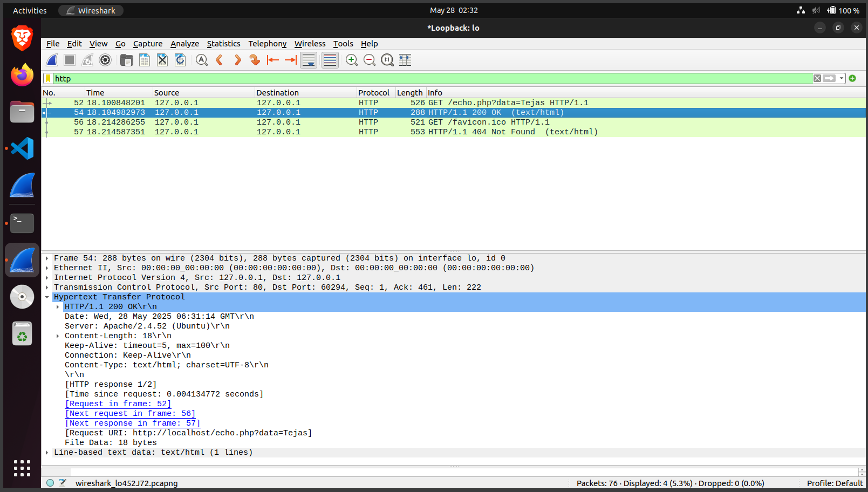Follow the Next response in frame: 57 link
The width and height of the screenshot is (868, 492).
pos(132,423)
